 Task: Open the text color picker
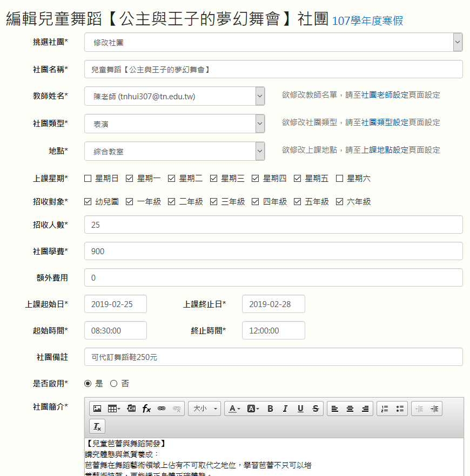pyautogui.click(x=233, y=409)
